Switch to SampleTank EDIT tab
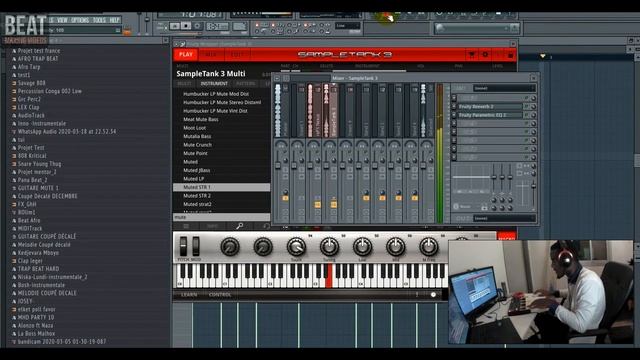Screen dimensions: 640x360 point(237,55)
